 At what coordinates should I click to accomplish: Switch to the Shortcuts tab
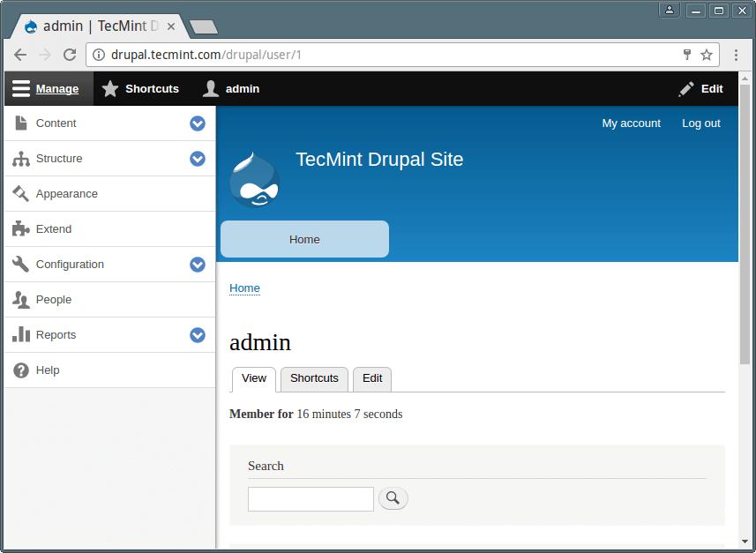tap(313, 377)
